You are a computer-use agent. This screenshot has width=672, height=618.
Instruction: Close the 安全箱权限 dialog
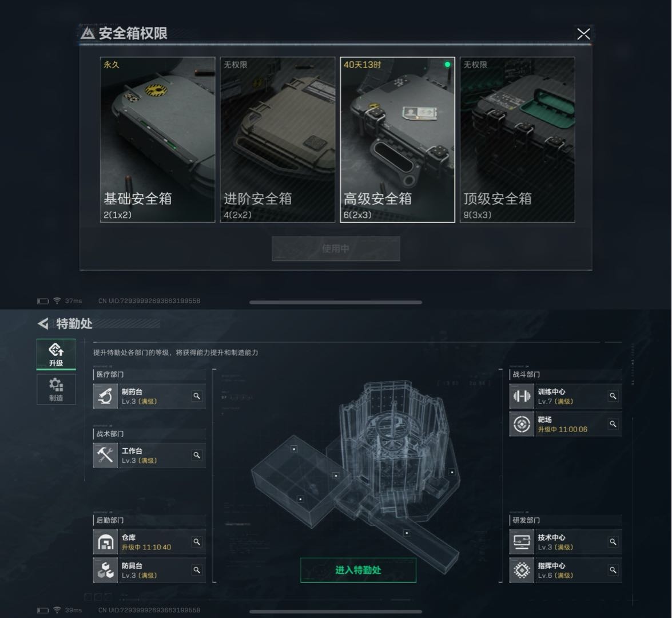pos(583,34)
